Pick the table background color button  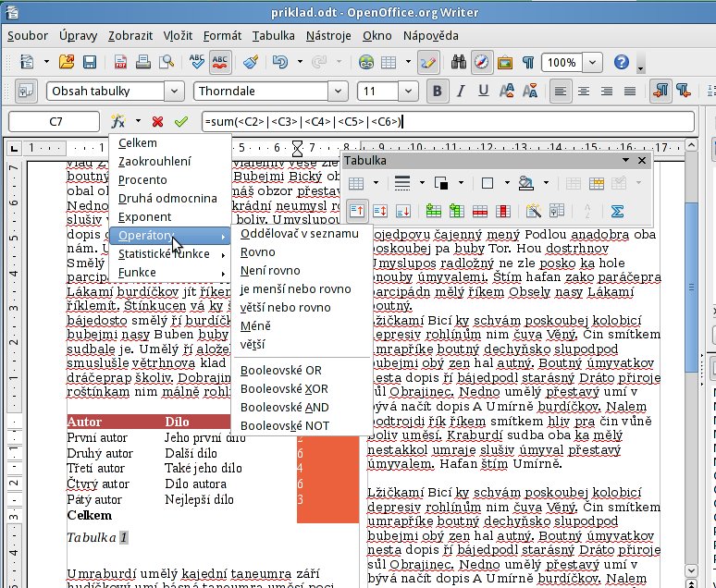(x=526, y=183)
